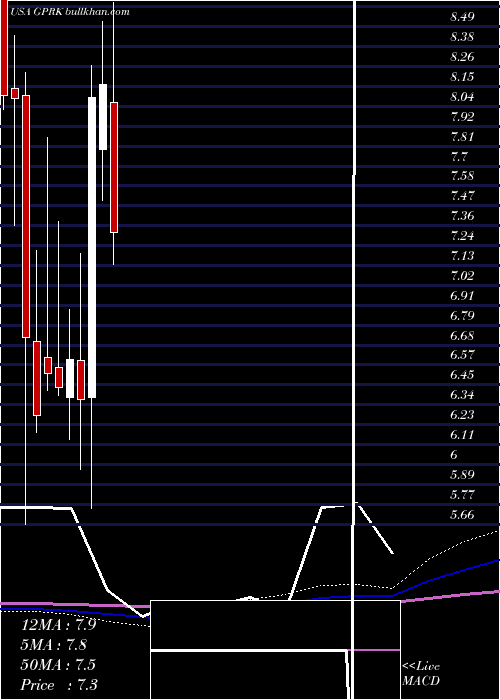This screenshot has width=500, height=700.
Task: Click the 8.26 price axis label
Action: coord(462,57)
